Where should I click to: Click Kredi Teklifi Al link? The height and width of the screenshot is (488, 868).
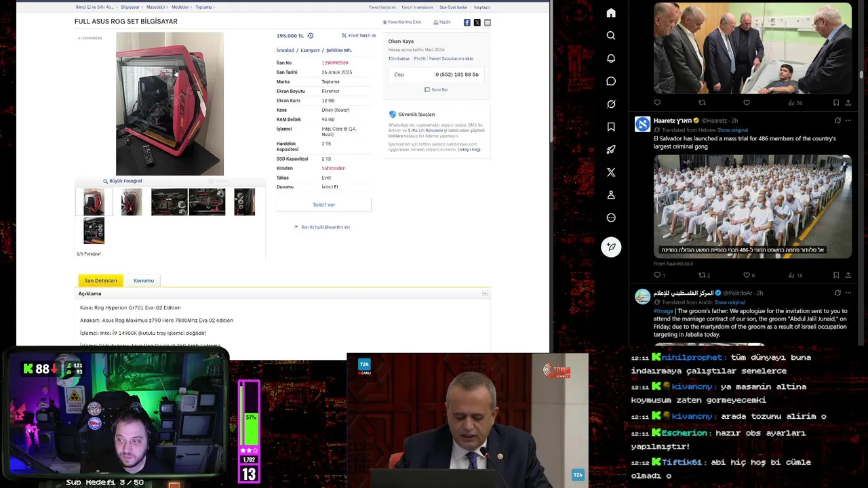click(x=359, y=36)
